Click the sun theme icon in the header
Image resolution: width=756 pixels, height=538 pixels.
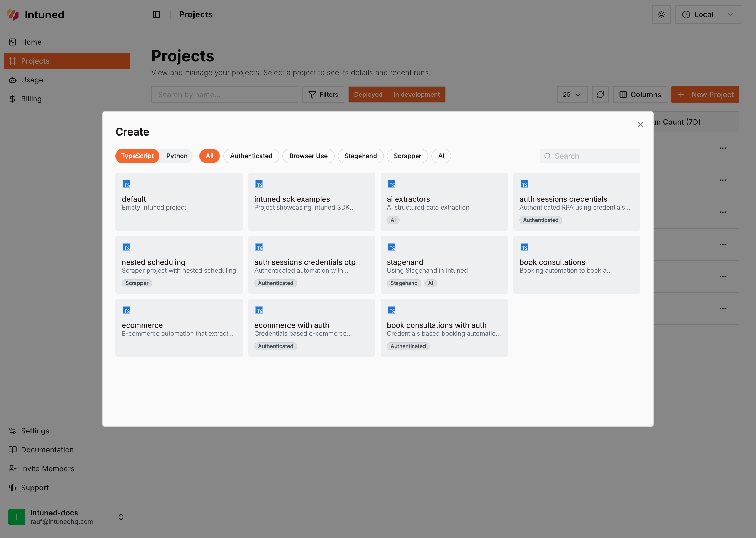coord(661,14)
